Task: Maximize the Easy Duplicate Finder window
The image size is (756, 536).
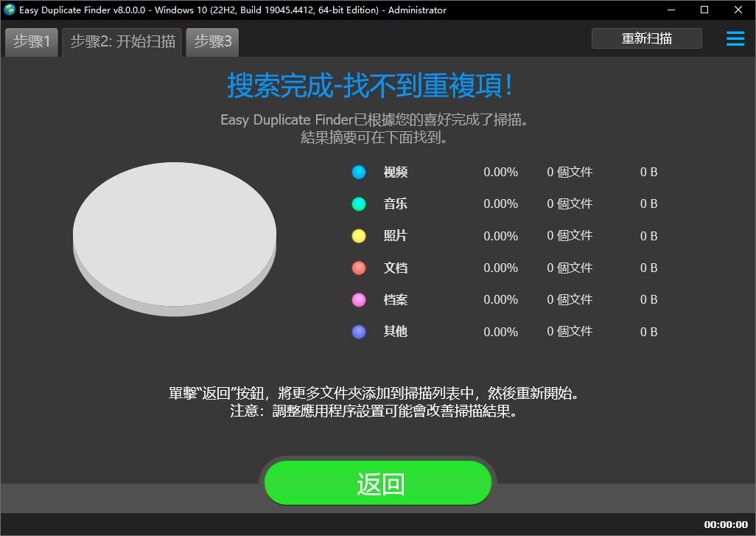Action: point(704,10)
